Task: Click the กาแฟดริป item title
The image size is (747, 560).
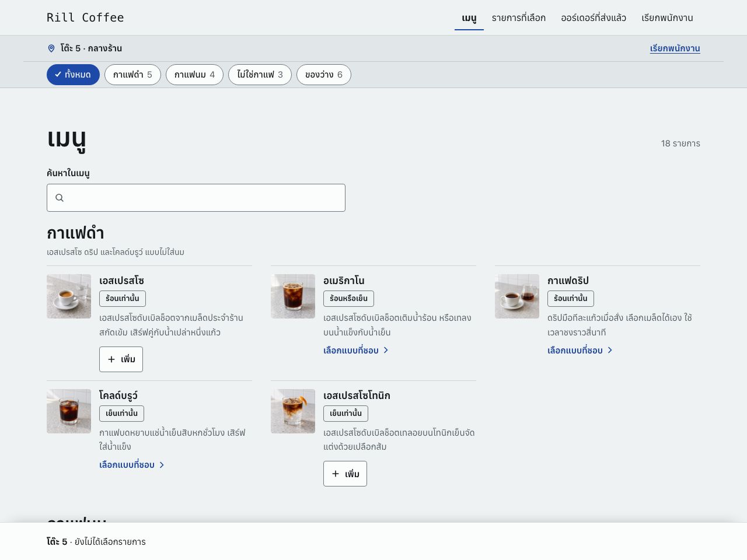Action: click(568, 281)
